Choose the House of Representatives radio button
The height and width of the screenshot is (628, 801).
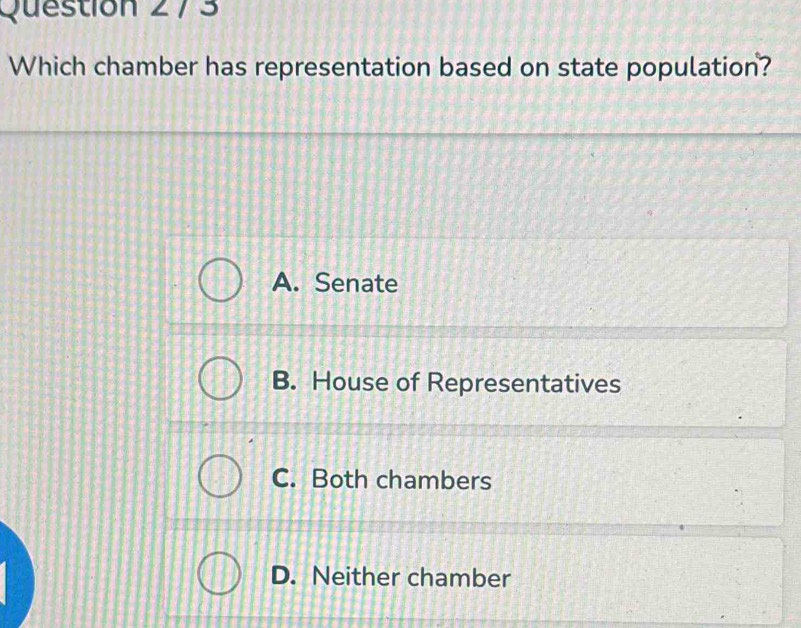coord(221,383)
